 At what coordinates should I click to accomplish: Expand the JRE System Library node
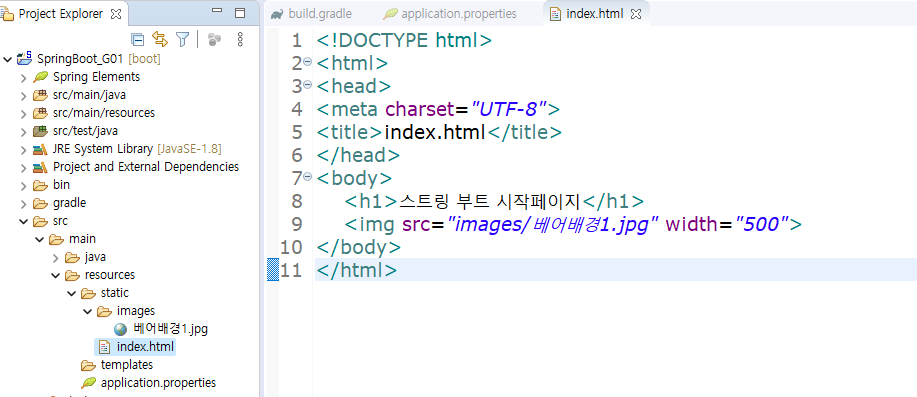pos(23,150)
